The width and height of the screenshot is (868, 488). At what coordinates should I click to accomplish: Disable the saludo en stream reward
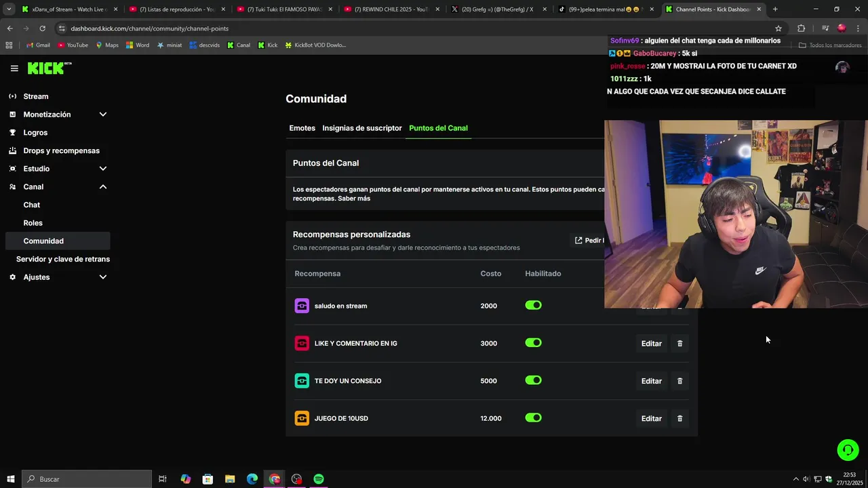click(534, 306)
